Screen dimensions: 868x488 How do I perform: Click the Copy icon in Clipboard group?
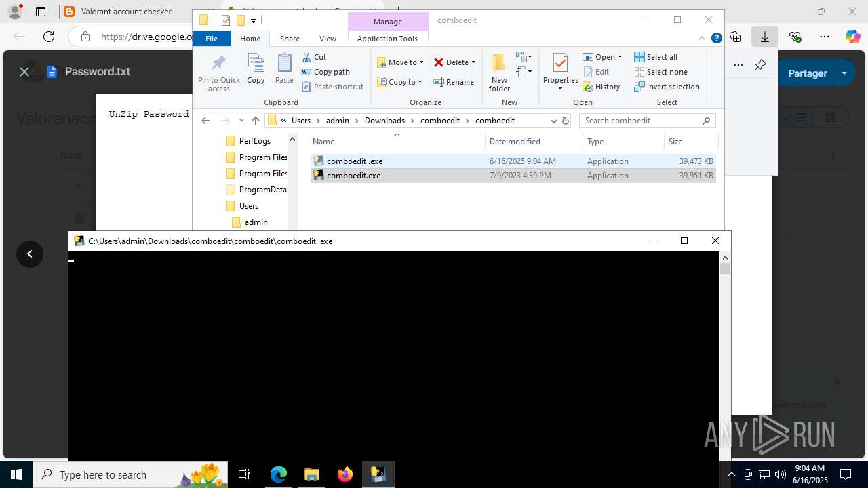click(256, 69)
